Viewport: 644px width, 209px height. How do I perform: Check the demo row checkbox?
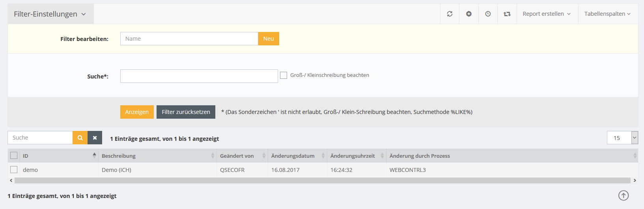(x=14, y=170)
